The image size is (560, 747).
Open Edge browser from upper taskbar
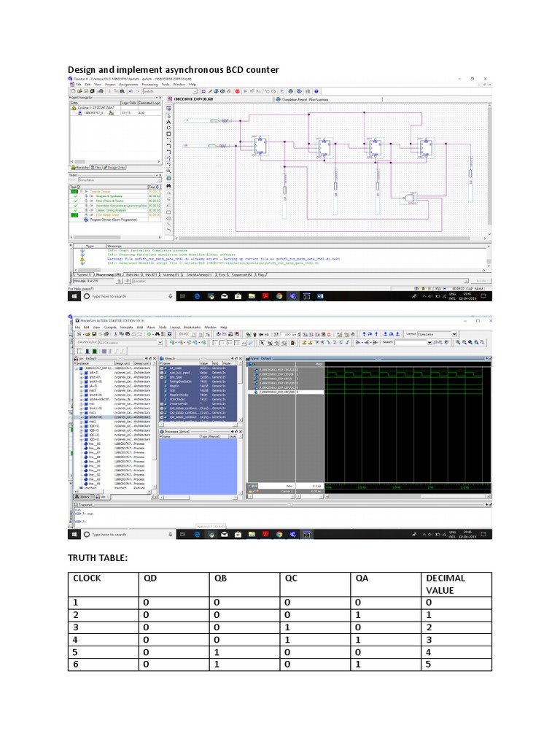point(197,296)
